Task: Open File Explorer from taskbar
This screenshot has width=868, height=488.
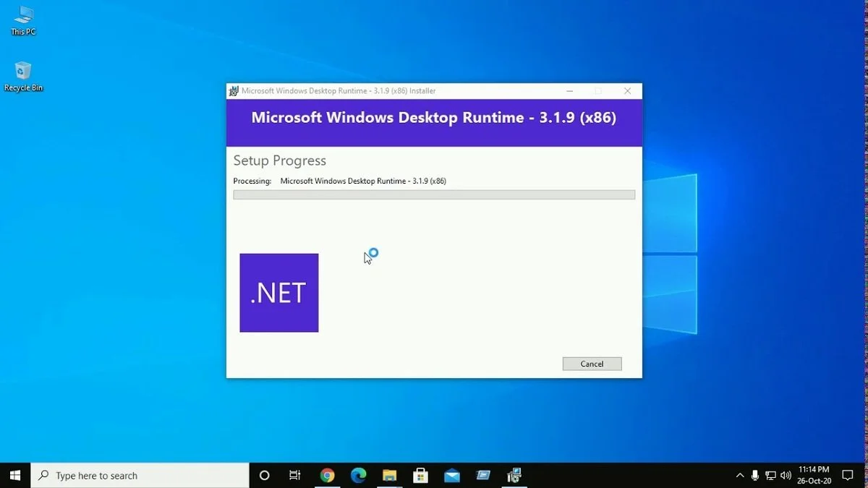Action: coord(390,475)
